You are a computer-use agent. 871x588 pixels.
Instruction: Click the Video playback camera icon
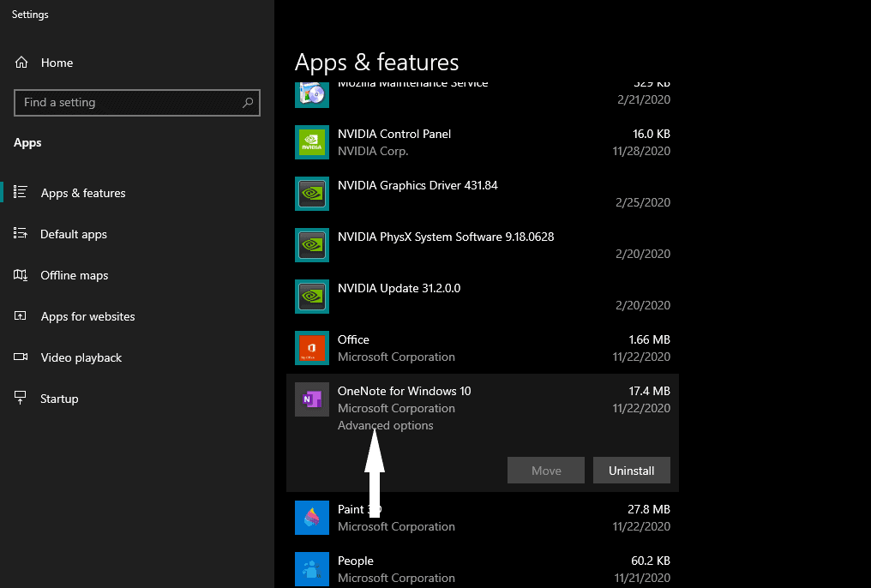(x=20, y=357)
